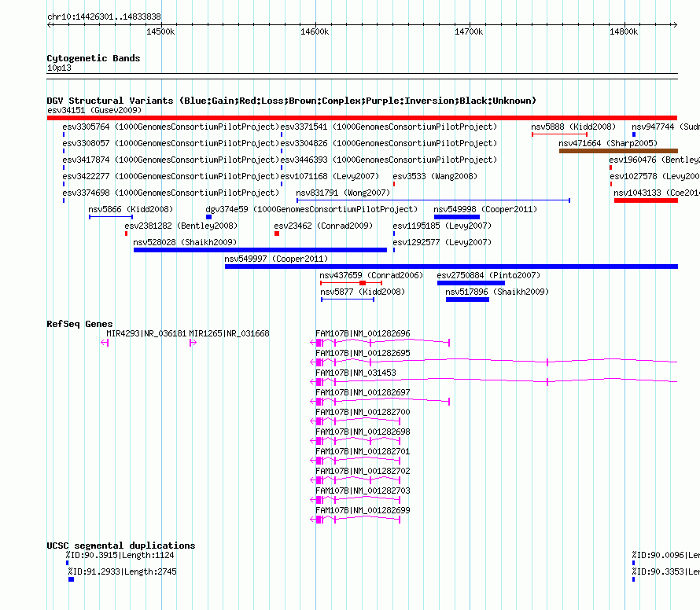Click the blue nsv528028 (Shaikh2009) gain bar

(260, 250)
